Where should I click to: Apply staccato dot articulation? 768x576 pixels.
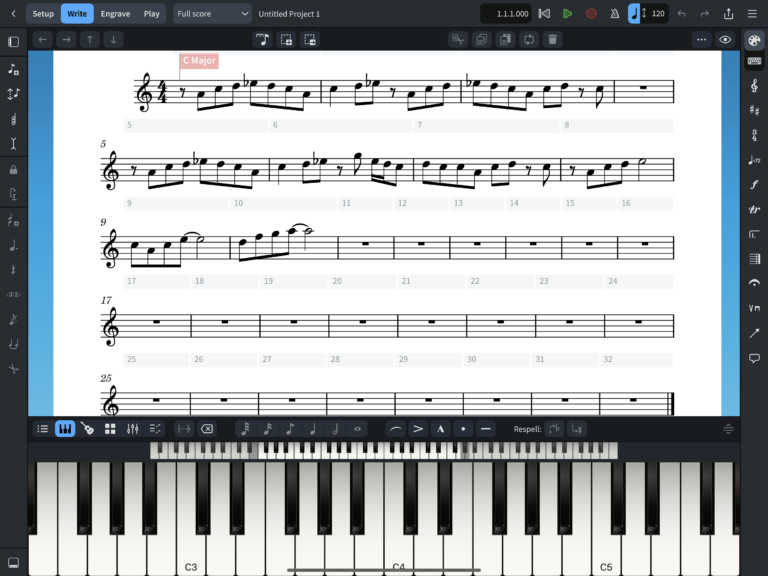pyautogui.click(x=463, y=429)
